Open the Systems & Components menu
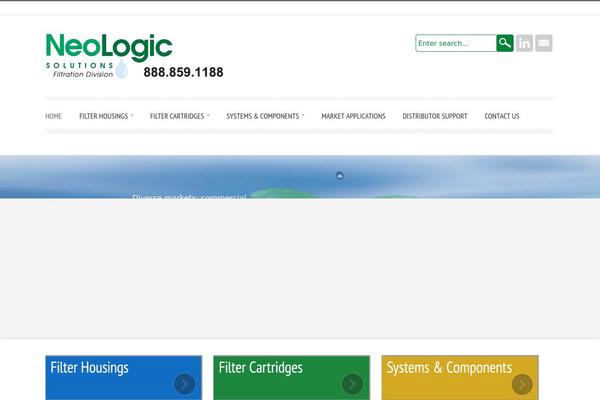Screen dimensions: 600x400 click(262, 116)
